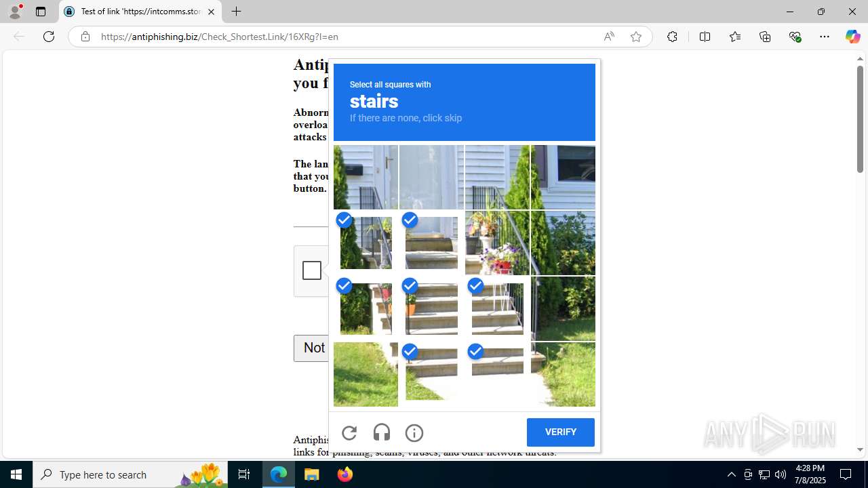Reload the captcha challenge with refresh icon
The image size is (868, 488).
point(349,432)
